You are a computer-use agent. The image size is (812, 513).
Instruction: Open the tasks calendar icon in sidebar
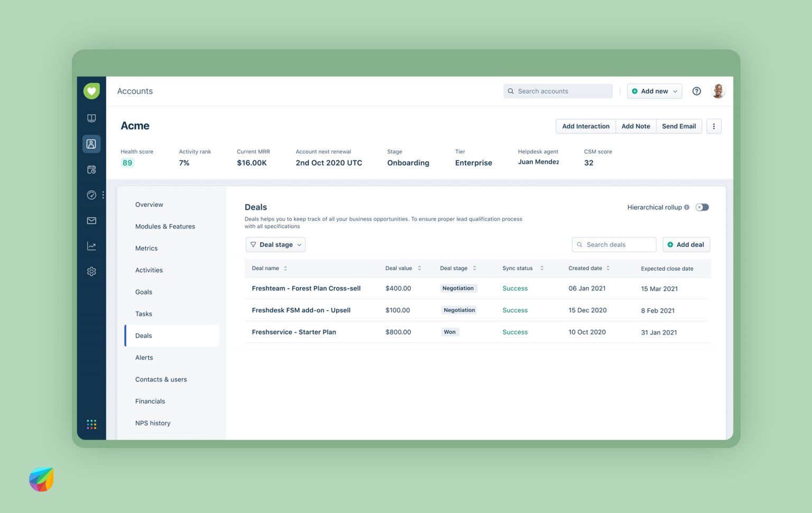91,169
